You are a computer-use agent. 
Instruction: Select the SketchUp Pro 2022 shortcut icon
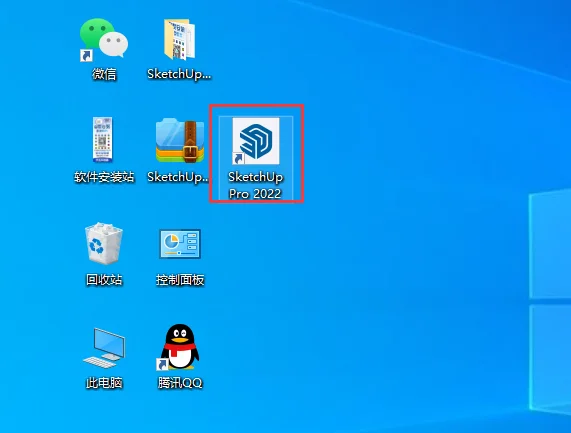pyautogui.click(x=256, y=141)
